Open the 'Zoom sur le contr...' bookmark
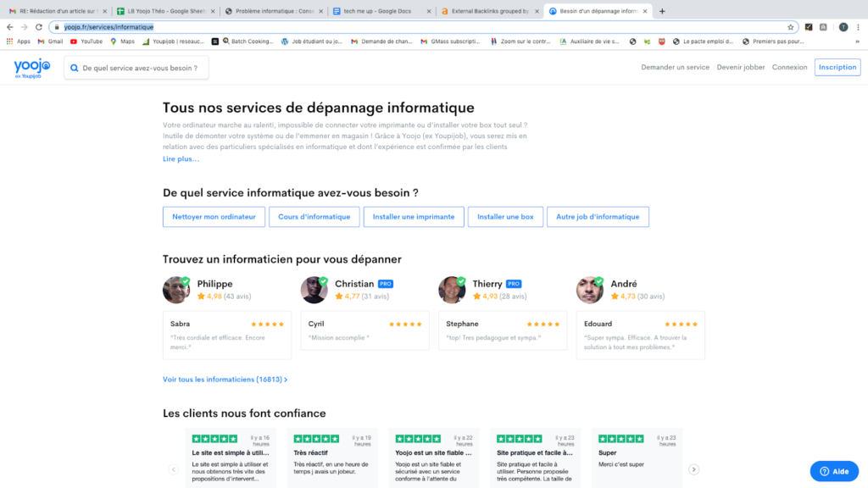Screen dimensions: 868x488 (x=520, y=42)
